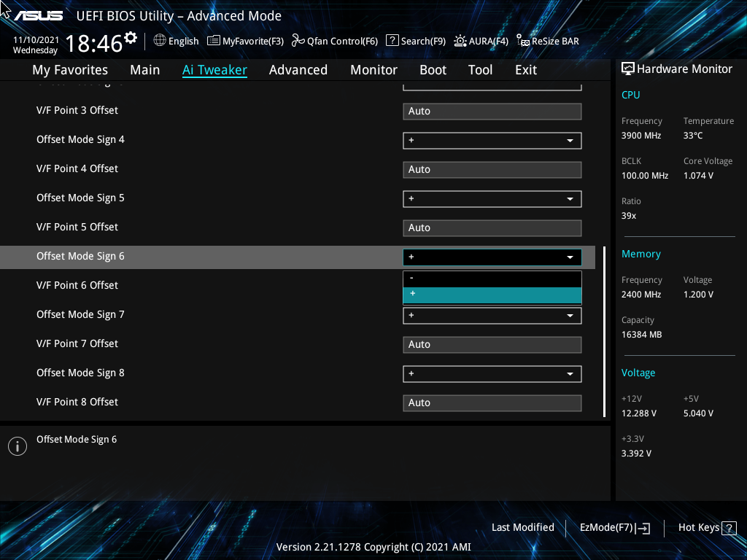Open AURA(F4) lighting icon

click(460, 41)
